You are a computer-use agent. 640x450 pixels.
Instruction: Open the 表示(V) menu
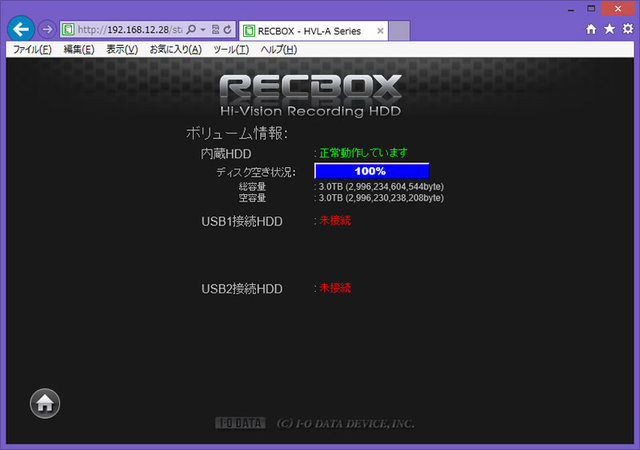pos(122,50)
